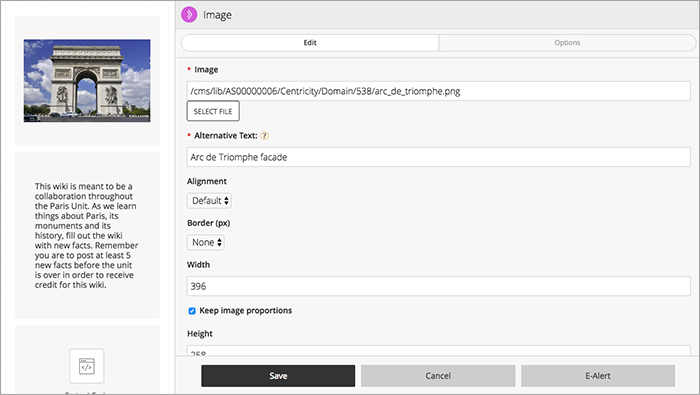The image size is (700, 395).
Task: Click the Width input field
Action: 438,286
